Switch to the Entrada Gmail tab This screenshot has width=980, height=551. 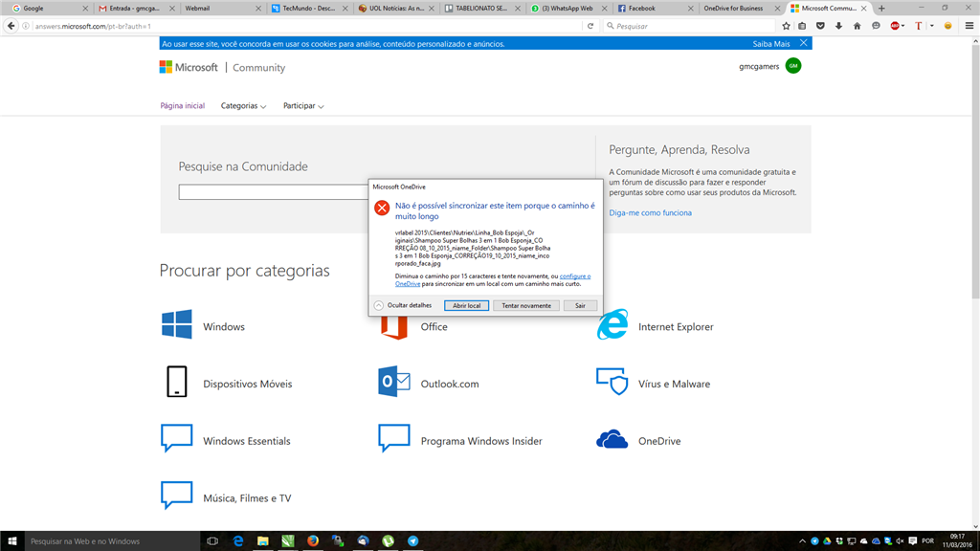134,8
